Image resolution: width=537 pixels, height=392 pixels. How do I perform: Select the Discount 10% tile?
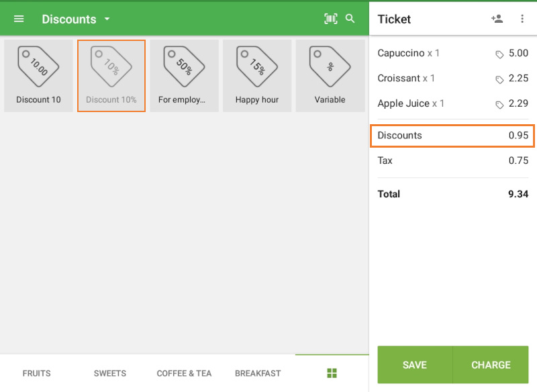pos(111,74)
